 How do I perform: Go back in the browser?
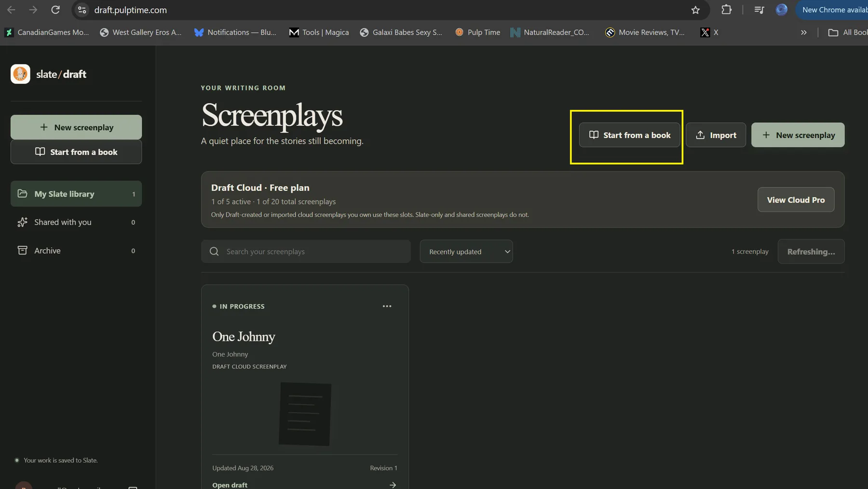(x=11, y=10)
